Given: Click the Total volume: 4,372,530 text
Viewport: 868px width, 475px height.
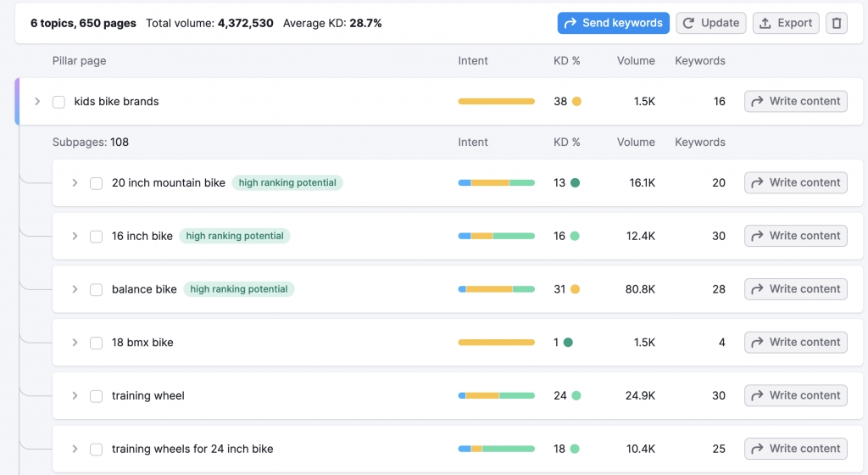Looking at the screenshot, I should point(209,23).
